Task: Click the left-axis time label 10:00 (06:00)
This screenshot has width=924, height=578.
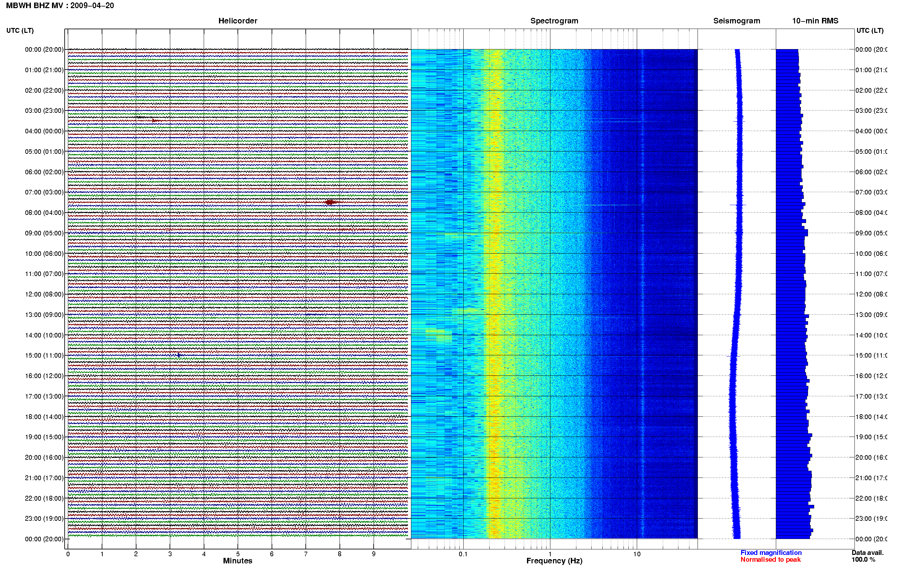Action: pos(44,254)
